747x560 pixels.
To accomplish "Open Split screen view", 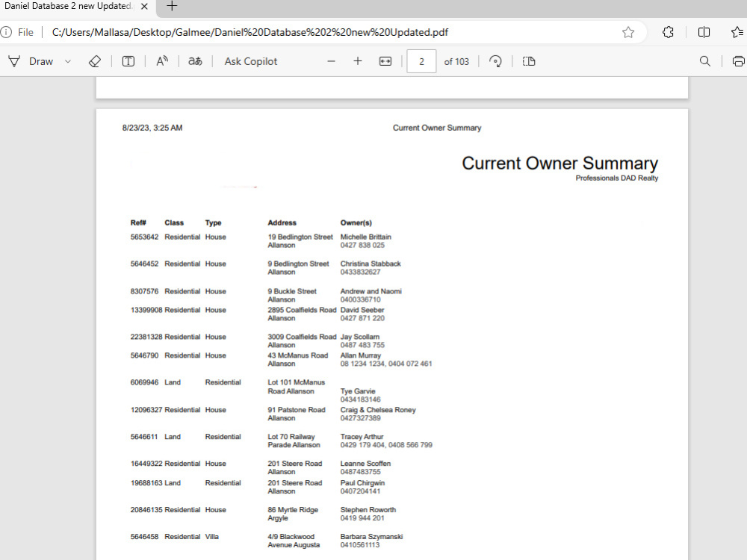I will point(704,32).
